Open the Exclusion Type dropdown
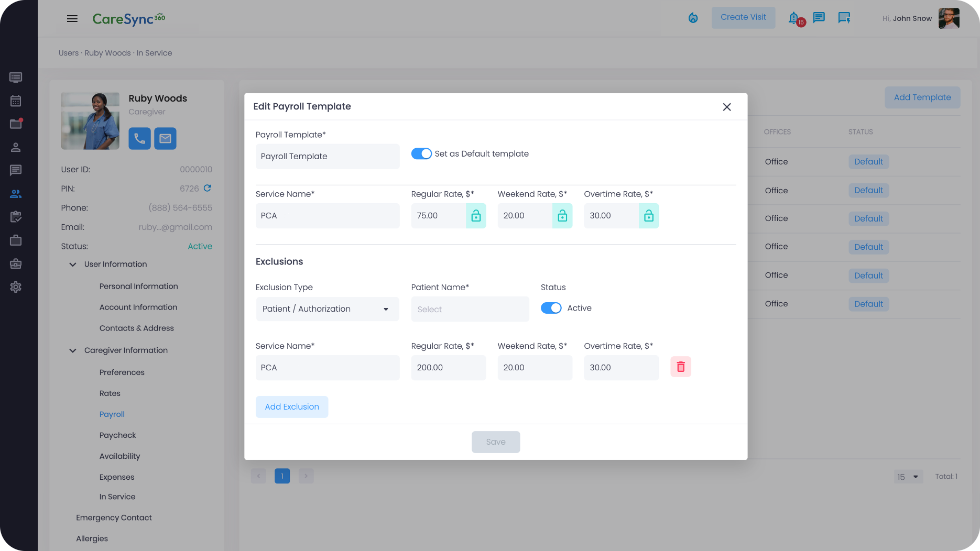980x551 pixels. [327, 309]
